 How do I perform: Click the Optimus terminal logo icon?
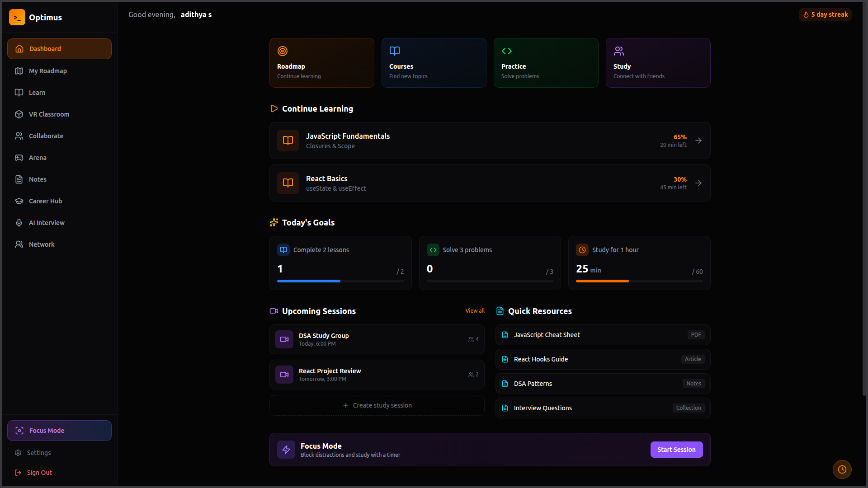coord(17,17)
